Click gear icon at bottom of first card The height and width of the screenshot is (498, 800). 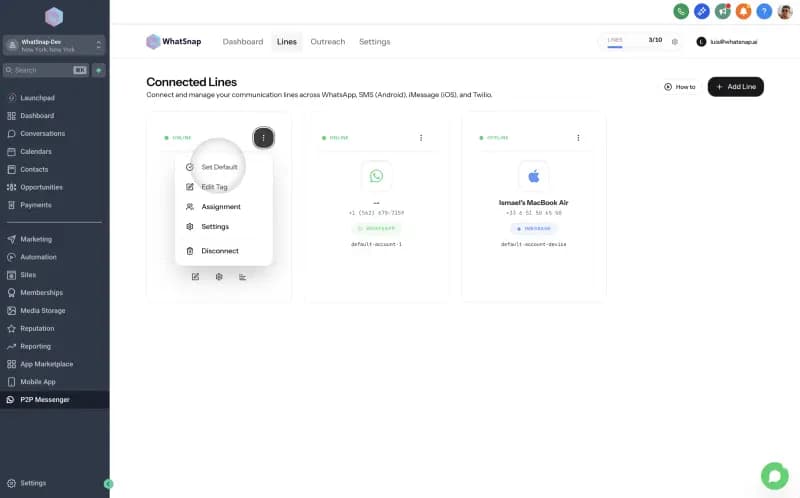tap(219, 277)
